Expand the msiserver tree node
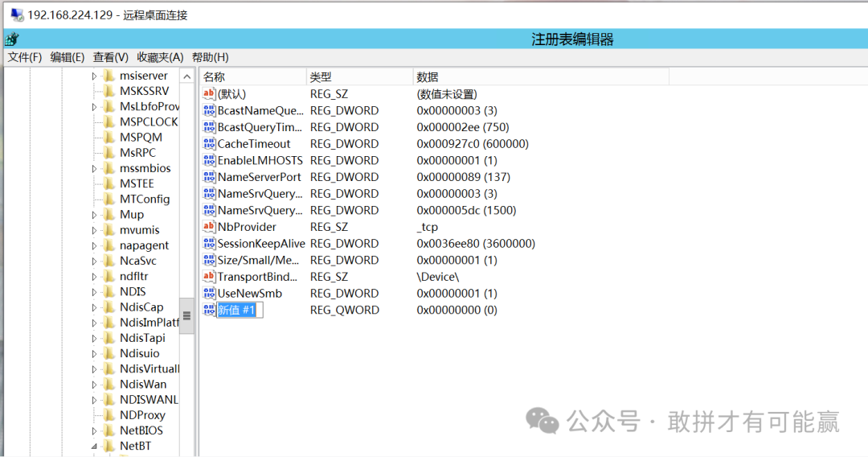The width and height of the screenshot is (868, 457). (94, 76)
